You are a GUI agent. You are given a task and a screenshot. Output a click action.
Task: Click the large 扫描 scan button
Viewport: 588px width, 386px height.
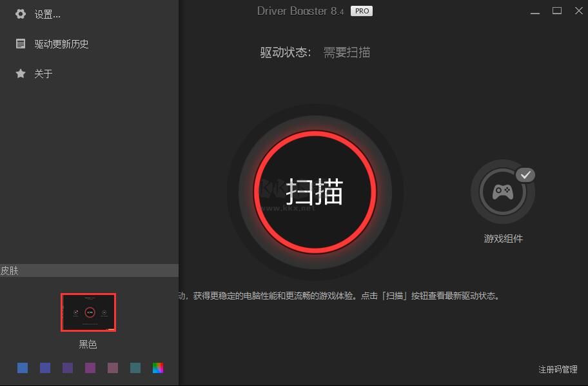[x=315, y=192]
